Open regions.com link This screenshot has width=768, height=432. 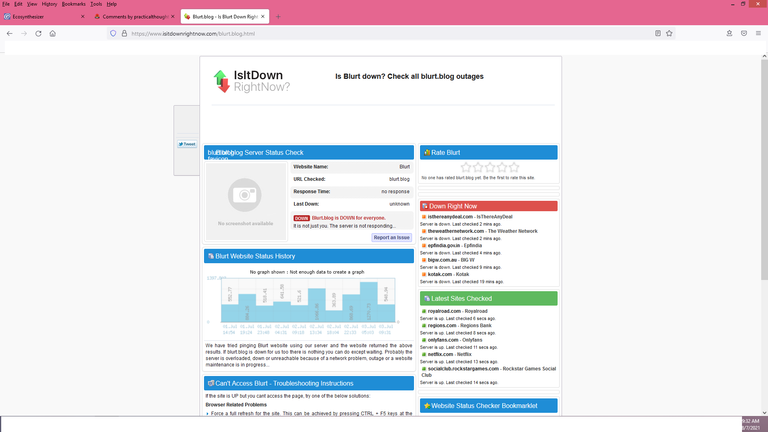pos(442,325)
